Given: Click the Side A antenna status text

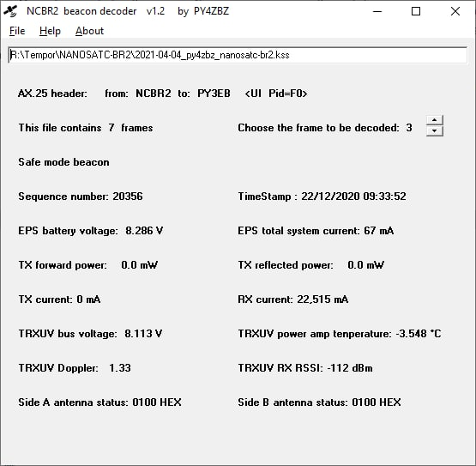Looking at the screenshot, I should pyautogui.click(x=99, y=402).
